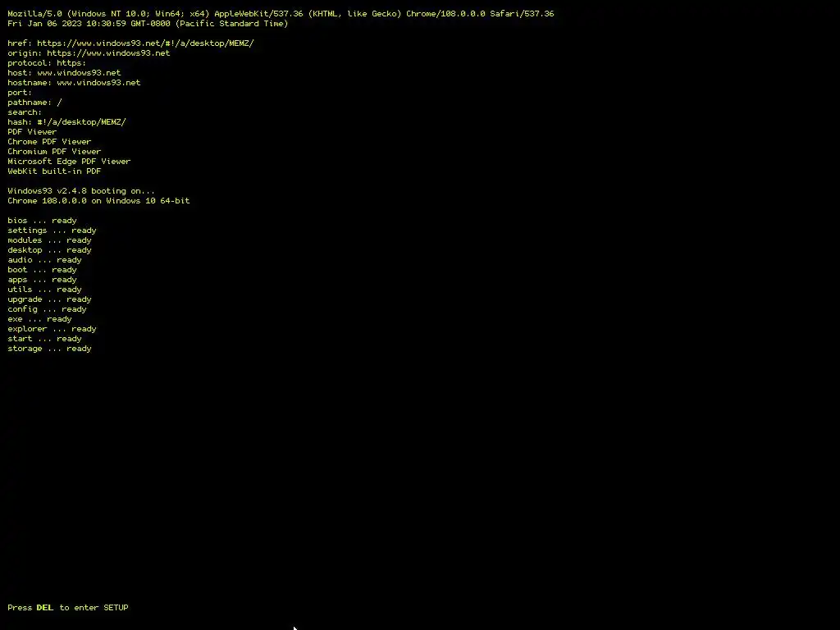Click the 'explorer ... ready' line
Viewport: 840px width, 630px height.
[52, 329]
